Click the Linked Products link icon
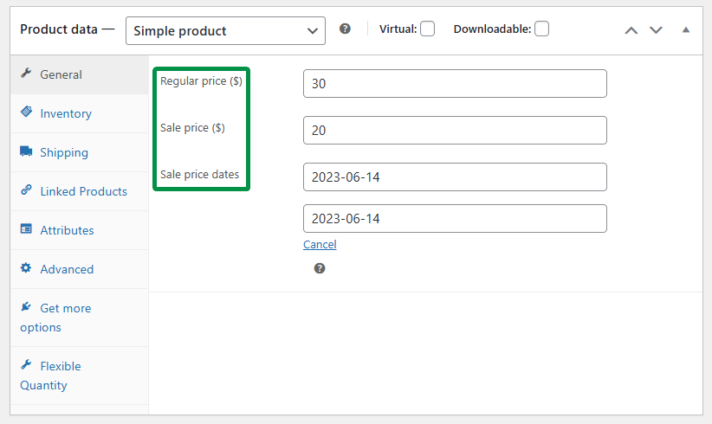This screenshot has width=712, height=424. click(26, 190)
